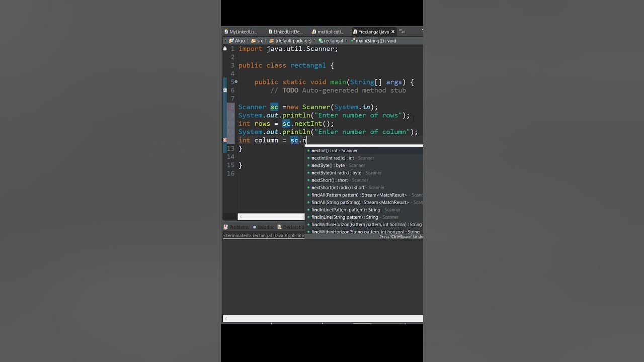Image resolution: width=644 pixels, height=362 pixels.
Task: Click the main method name on line 5
Action: click(x=338, y=82)
